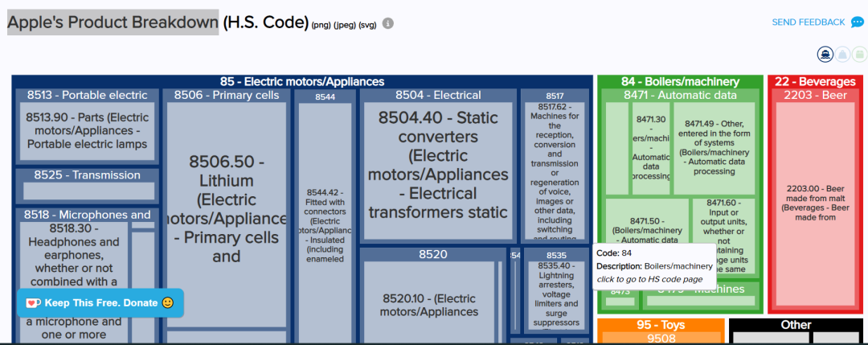The height and width of the screenshot is (345, 868).
Task: Download chart via the png link
Action: pos(321,24)
